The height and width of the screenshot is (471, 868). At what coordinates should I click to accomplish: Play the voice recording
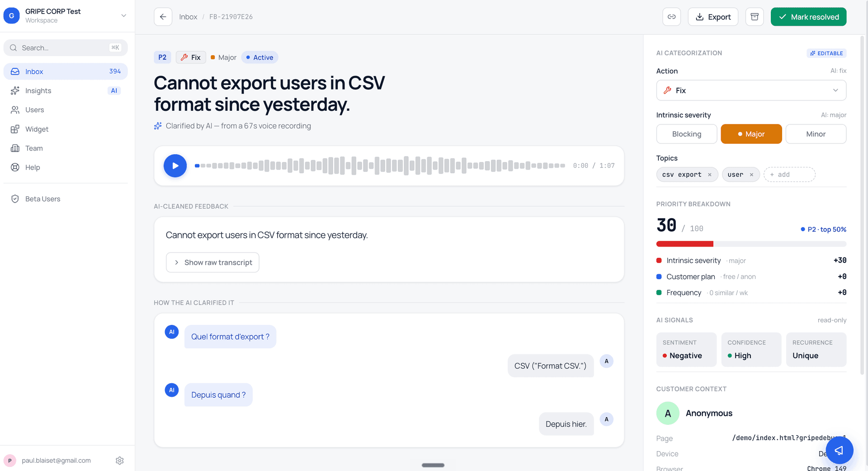175,166
